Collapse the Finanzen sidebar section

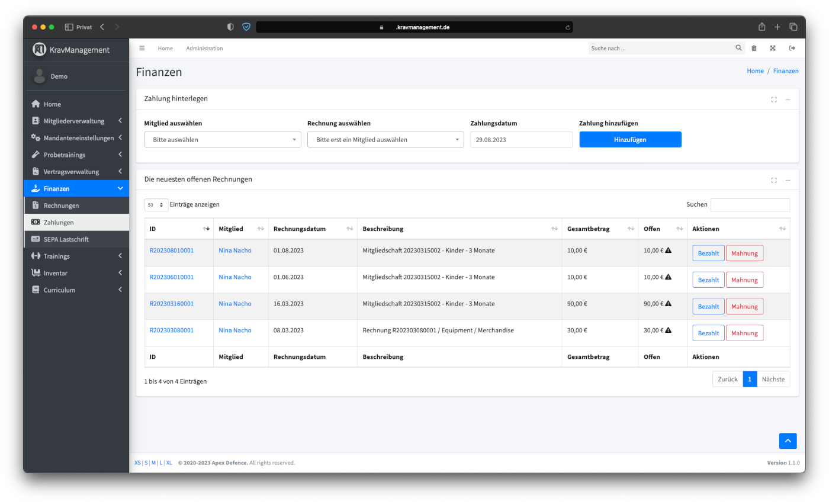coord(77,188)
